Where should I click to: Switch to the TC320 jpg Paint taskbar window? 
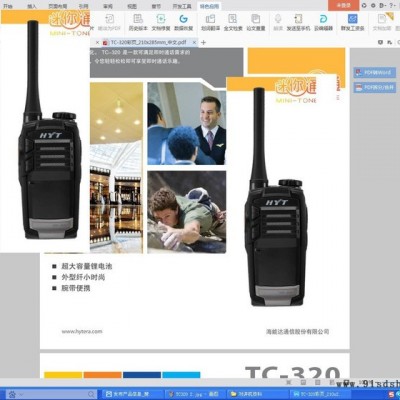pyautogui.click(x=196, y=394)
